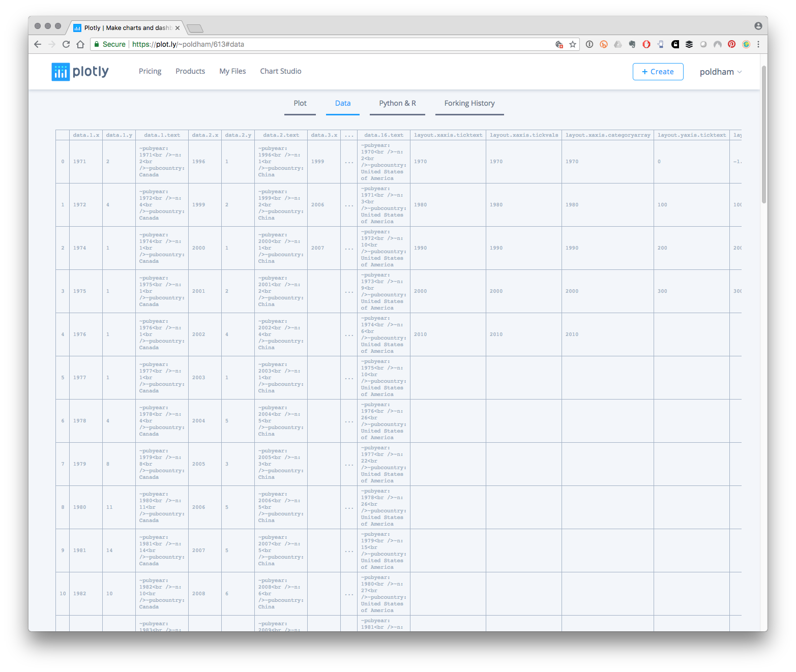Click the ellipsis cell in row 5

tap(349, 378)
